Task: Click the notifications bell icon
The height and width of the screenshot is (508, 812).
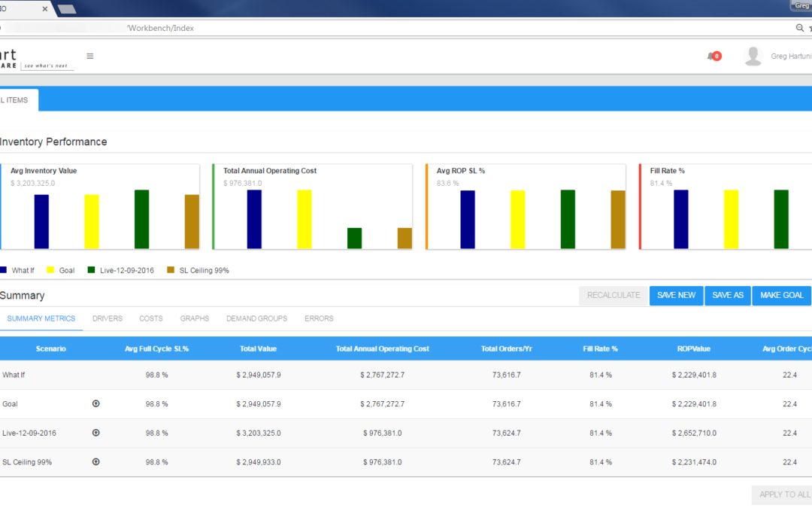Action: [x=711, y=56]
